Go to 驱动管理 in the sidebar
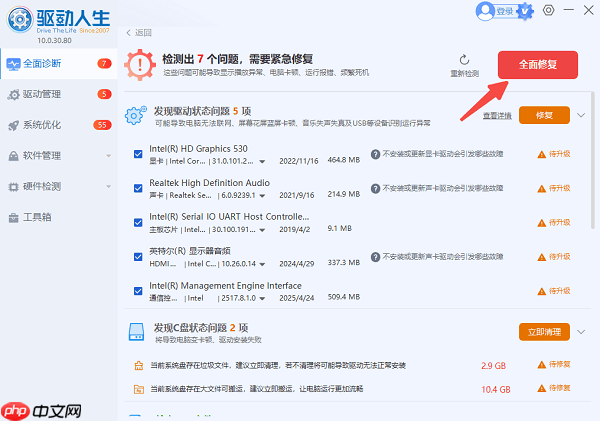Screen dimensions: 600x421 point(59,94)
